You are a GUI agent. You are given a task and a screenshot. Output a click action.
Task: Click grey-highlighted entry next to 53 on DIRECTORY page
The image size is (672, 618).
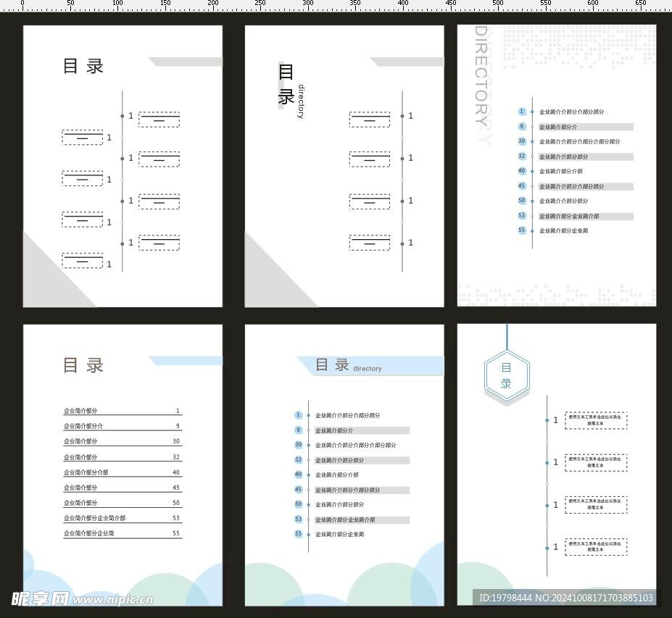(586, 217)
